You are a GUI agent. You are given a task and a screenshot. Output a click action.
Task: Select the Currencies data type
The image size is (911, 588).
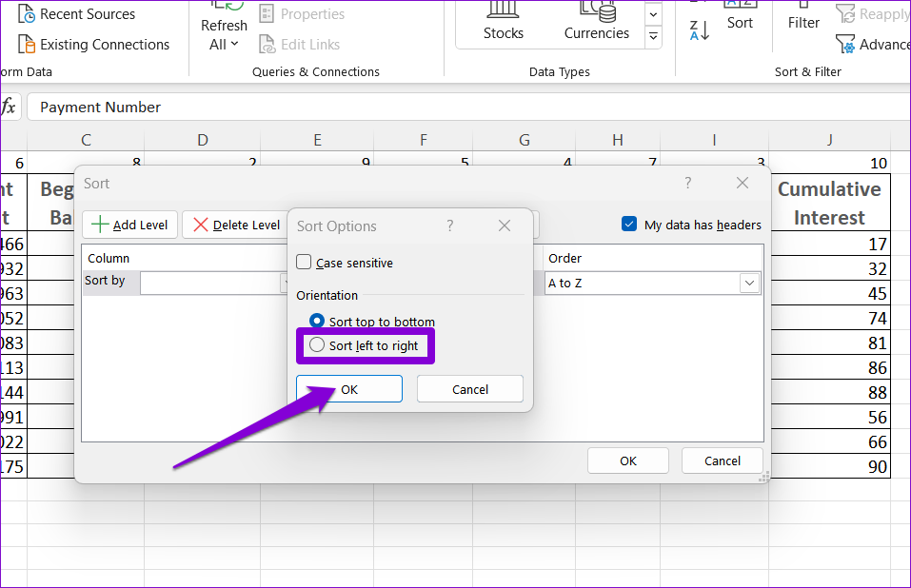(x=596, y=23)
